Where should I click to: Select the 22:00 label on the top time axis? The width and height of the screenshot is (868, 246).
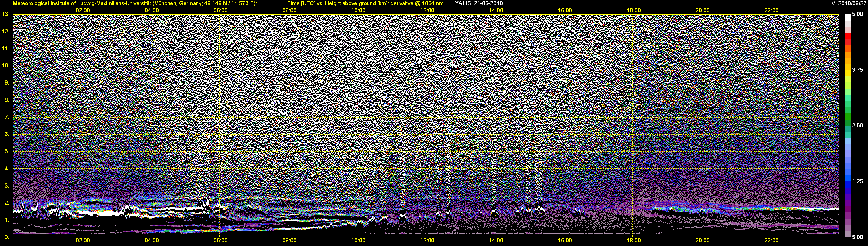771,10
